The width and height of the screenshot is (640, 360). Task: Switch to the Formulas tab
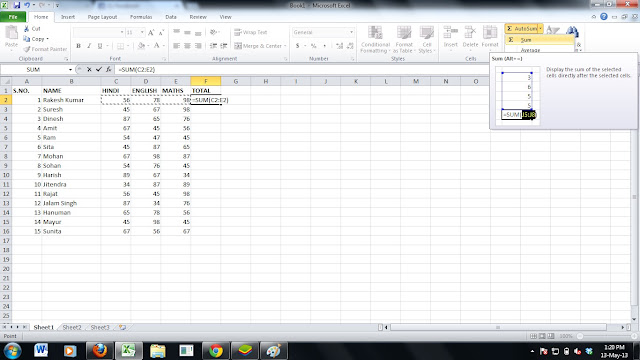pyautogui.click(x=141, y=17)
